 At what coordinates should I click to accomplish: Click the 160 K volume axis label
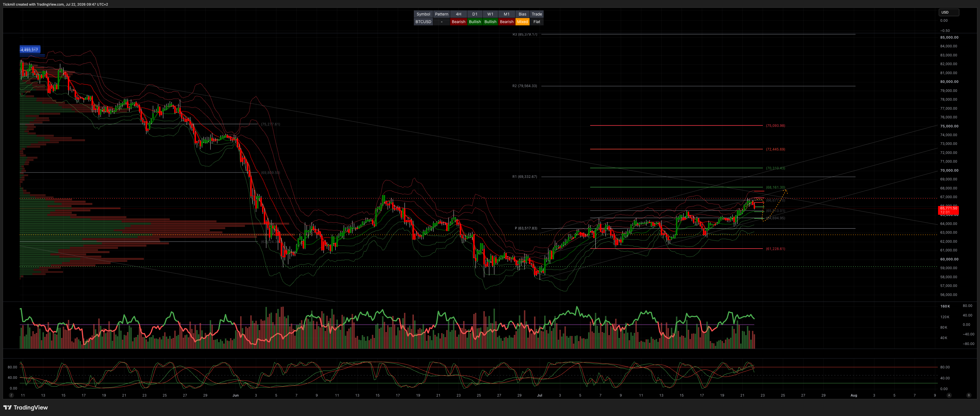click(x=945, y=306)
